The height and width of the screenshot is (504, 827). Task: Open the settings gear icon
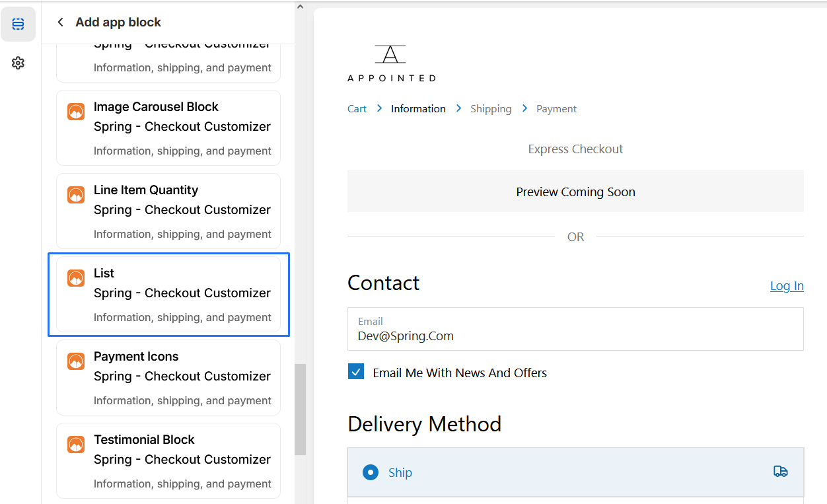coord(18,63)
